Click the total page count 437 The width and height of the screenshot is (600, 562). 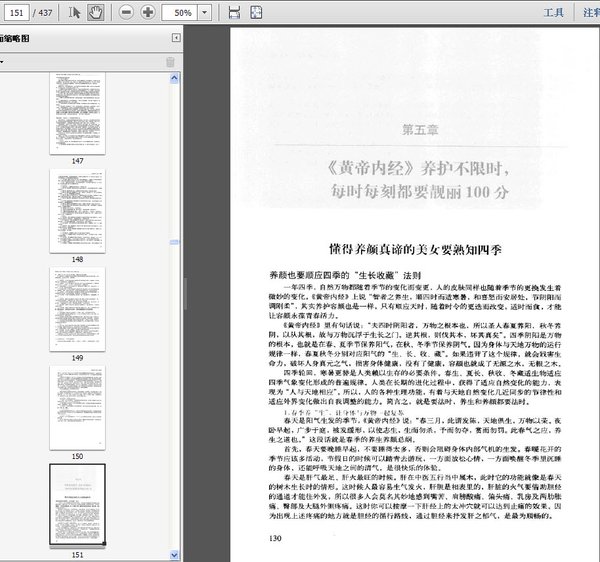[45, 13]
